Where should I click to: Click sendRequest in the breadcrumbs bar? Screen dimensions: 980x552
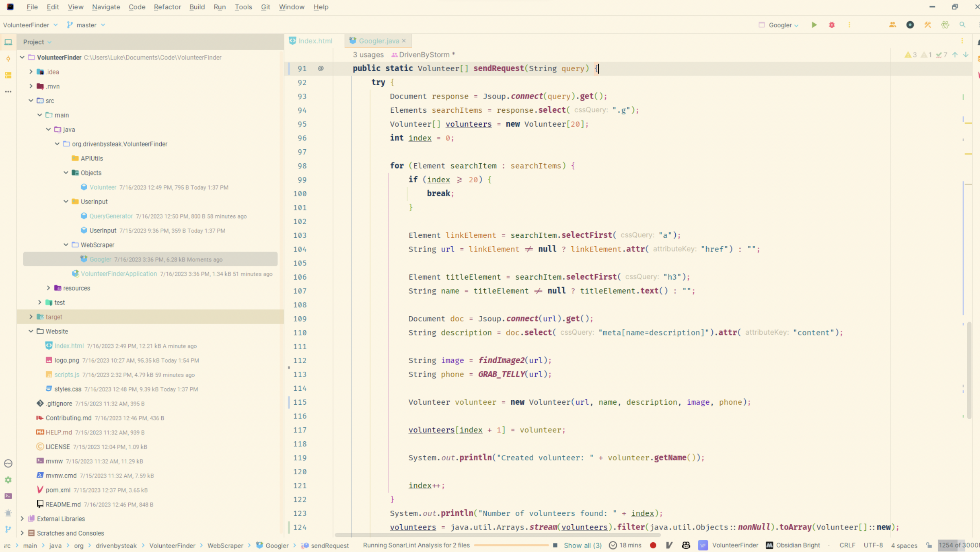(x=330, y=545)
